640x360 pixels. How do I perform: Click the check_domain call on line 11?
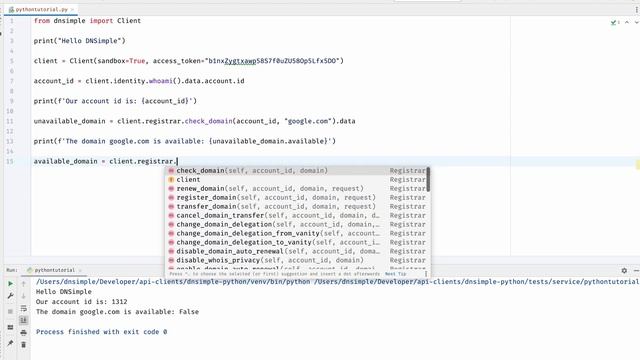click(208, 121)
